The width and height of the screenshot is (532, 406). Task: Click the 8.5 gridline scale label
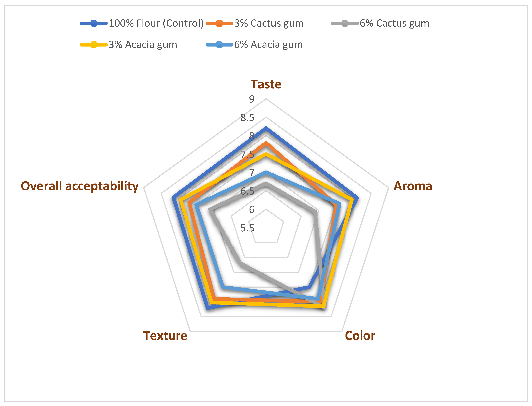click(247, 118)
